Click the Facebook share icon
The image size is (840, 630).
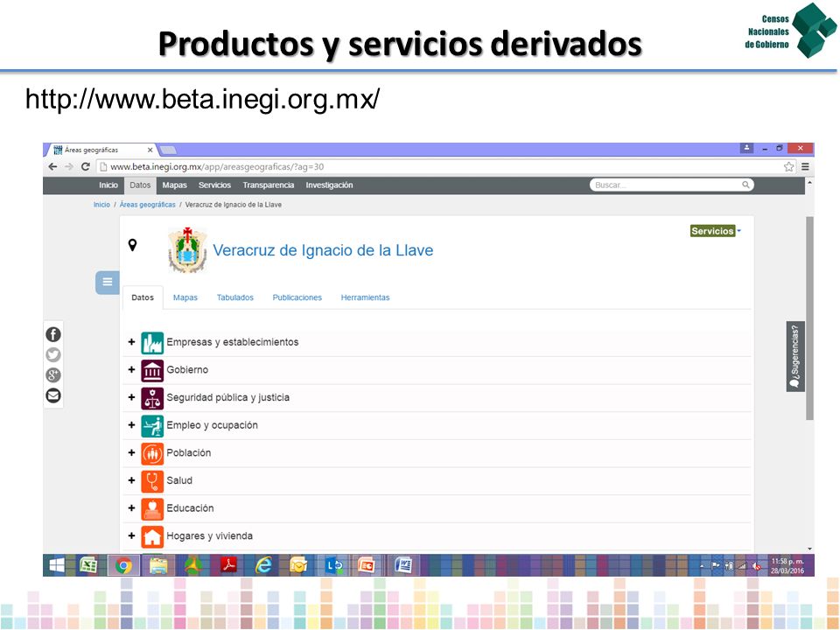point(53,335)
